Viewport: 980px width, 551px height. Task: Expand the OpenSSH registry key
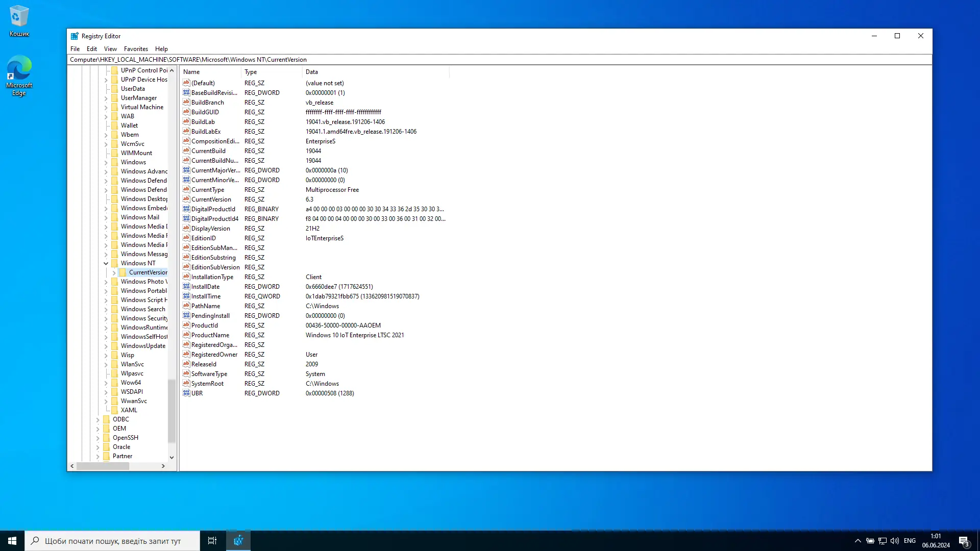(x=98, y=438)
